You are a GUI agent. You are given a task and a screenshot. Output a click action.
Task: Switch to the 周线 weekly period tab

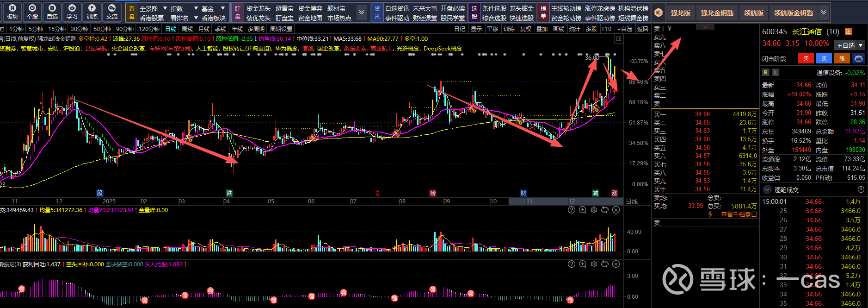(187, 29)
